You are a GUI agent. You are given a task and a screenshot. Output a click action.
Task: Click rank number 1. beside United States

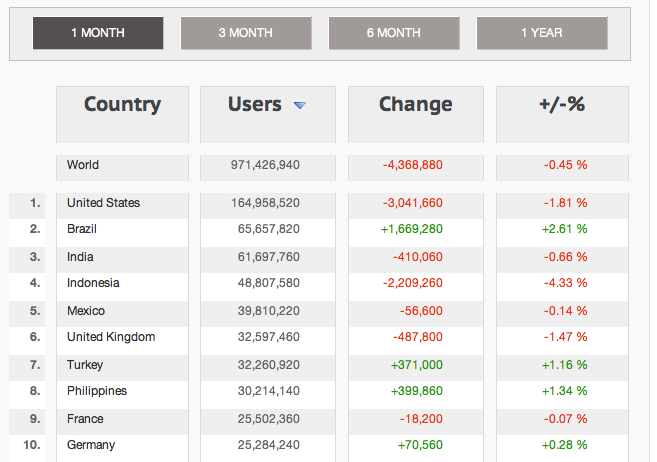[x=35, y=203]
